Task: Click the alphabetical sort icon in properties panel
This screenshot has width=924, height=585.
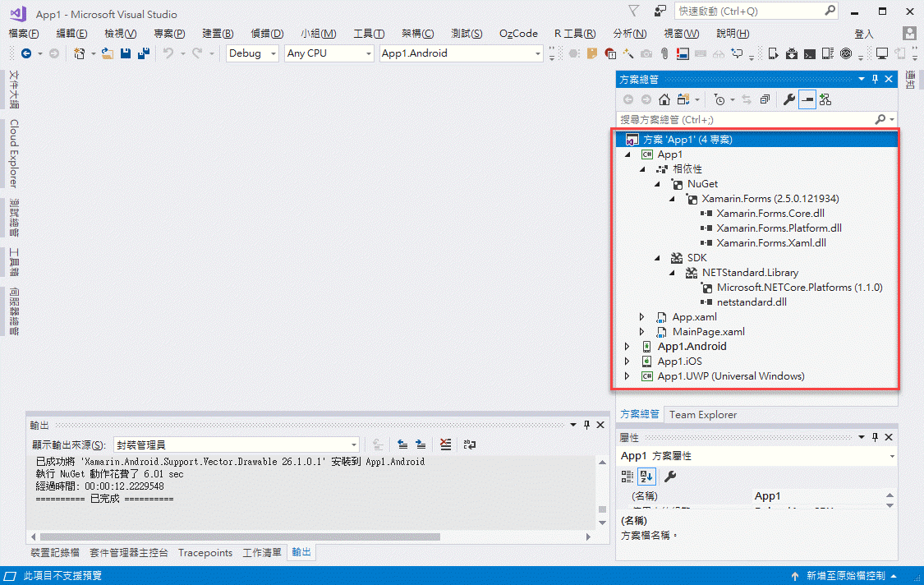Action: pyautogui.click(x=646, y=477)
